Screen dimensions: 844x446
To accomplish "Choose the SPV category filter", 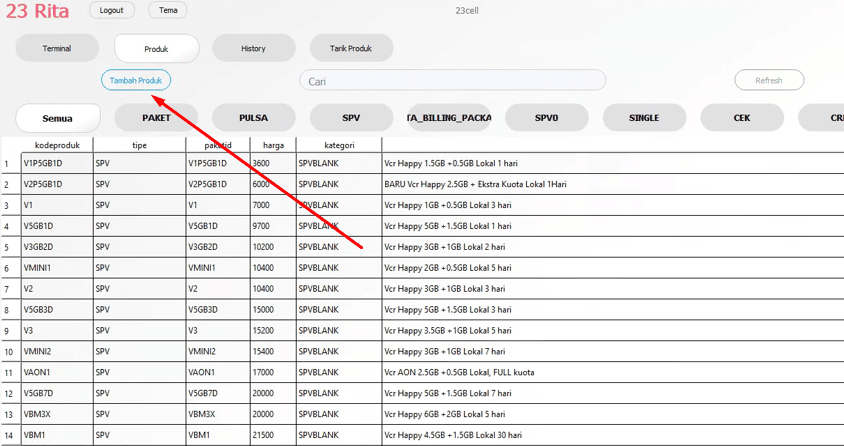I will [351, 118].
